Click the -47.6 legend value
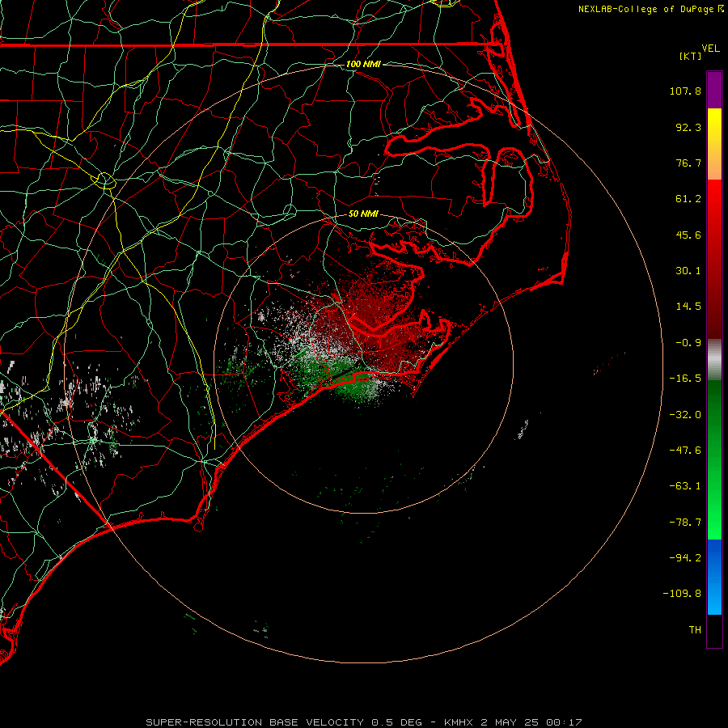 point(685,451)
